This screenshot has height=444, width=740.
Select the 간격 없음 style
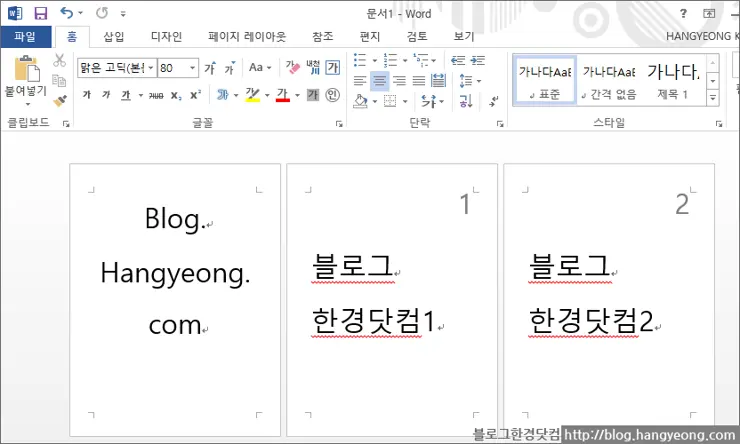tap(609, 81)
